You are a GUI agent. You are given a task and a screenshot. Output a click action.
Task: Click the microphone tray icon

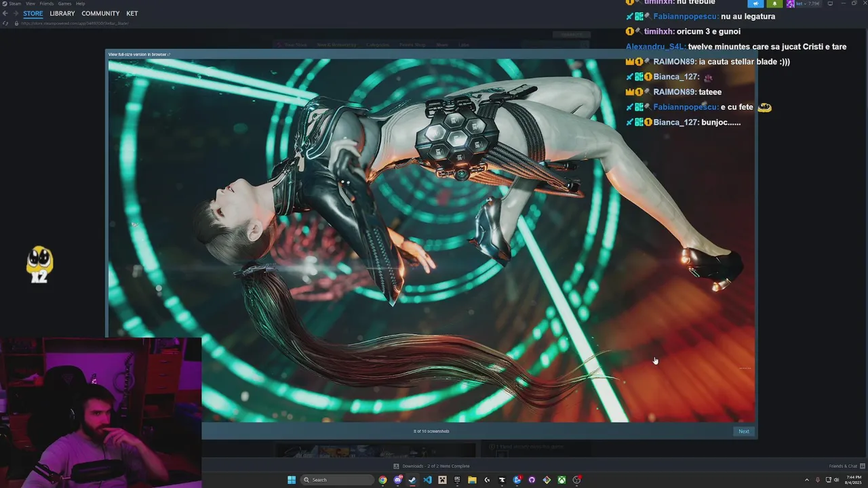[818, 480]
